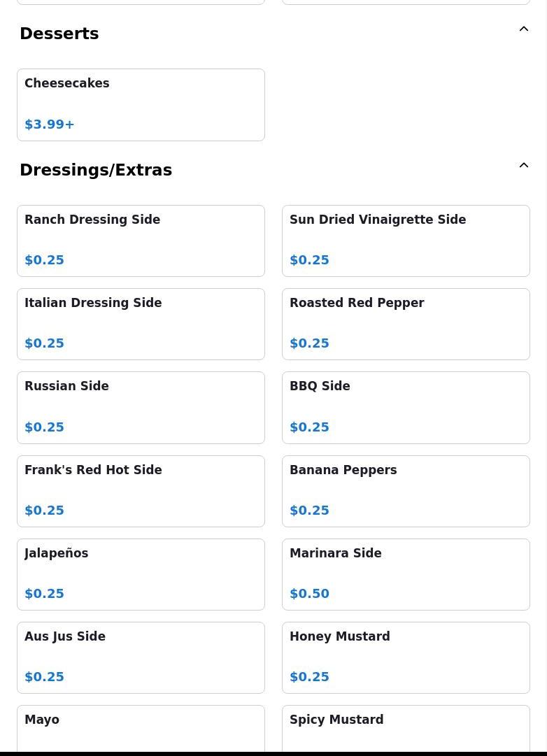Pick the Russian Side dressing
This screenshot has height=756, width=547.
click(x=141, y=408)
